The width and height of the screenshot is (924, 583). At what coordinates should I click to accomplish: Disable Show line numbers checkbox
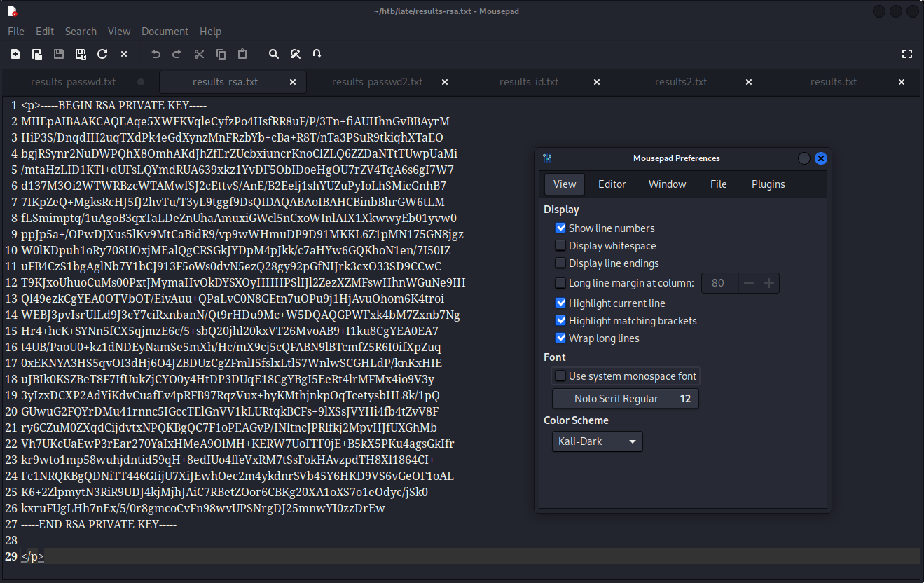click(x=560, y=228)
